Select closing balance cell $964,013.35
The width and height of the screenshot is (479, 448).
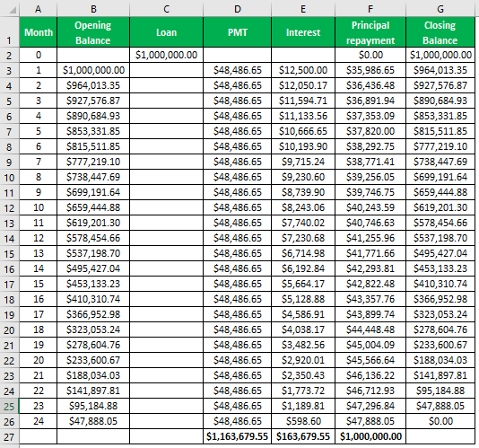(x=440, y=70)
